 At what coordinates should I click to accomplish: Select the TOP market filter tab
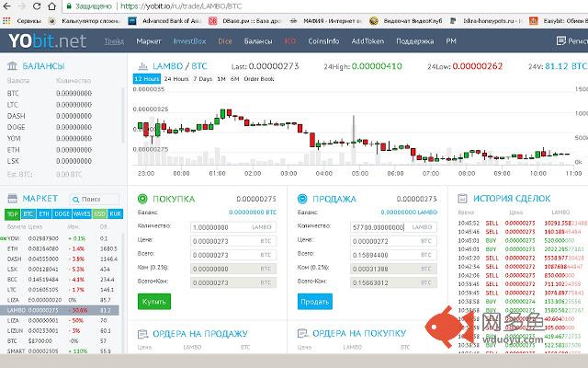pyautogui.click(x=12, y=213)
